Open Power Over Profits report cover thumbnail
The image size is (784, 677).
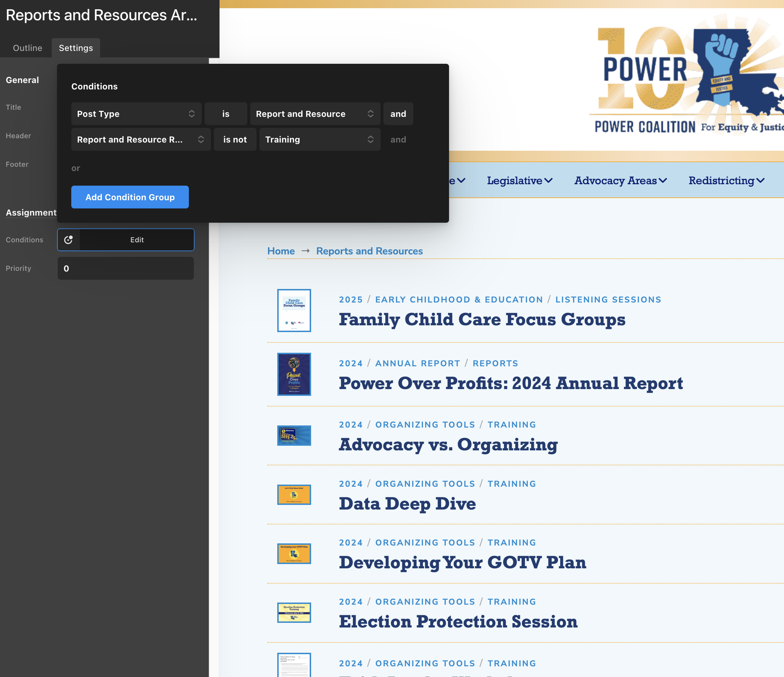click(294, 374)
